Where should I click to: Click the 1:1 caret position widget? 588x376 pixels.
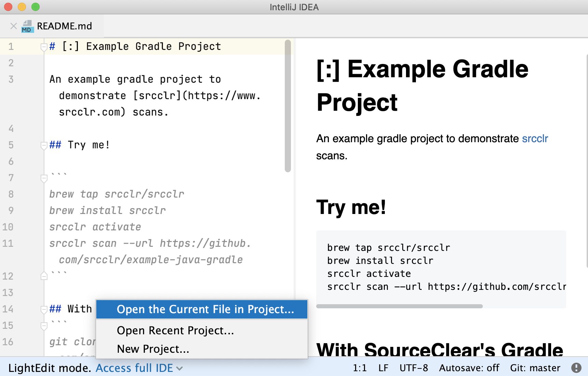coord(360,368)
